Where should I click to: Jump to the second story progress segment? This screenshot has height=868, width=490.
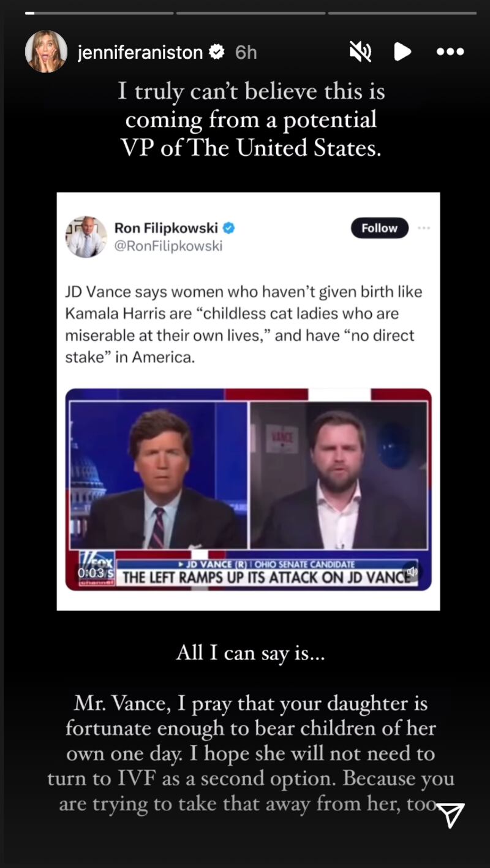251,12
